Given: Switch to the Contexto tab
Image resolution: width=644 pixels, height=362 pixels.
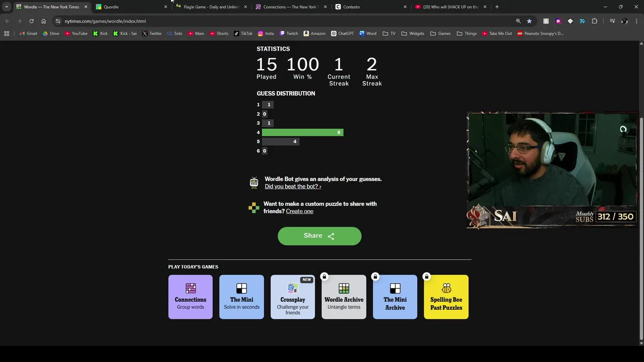Looking at the screenshot, I should pyautogui.click(x=371, y=7).
